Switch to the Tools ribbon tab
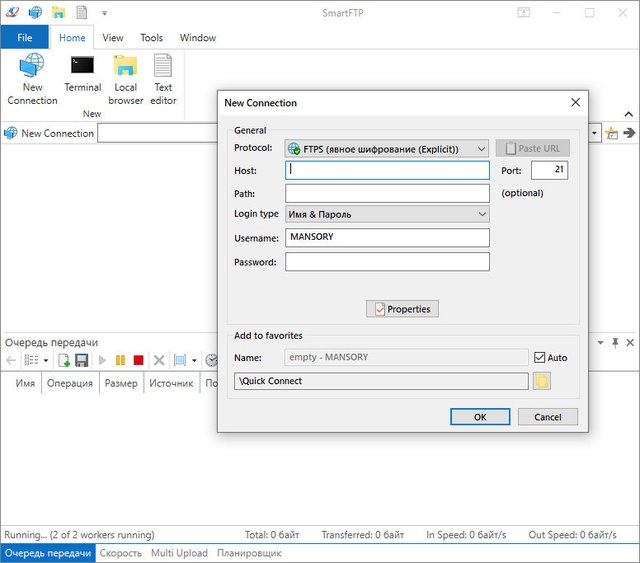Image resolution: width=640 pixels, height=563 pixels. click(152, 38)
